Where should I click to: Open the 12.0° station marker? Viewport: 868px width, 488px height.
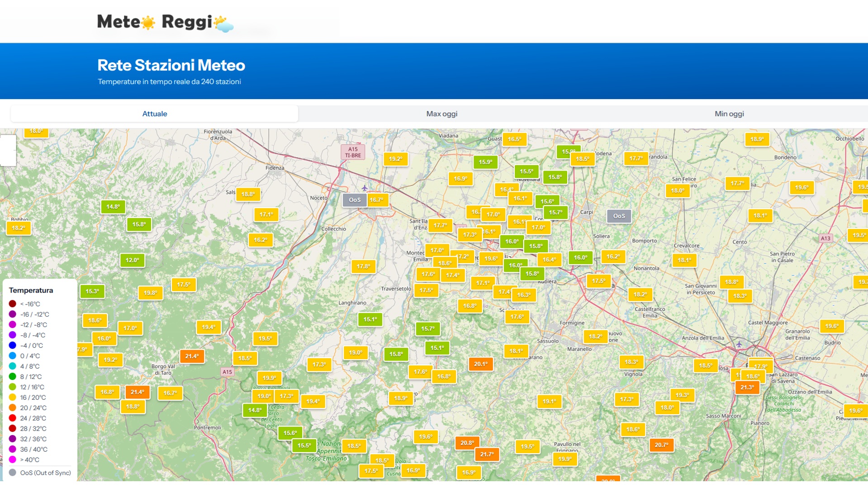tap(132, 261)
